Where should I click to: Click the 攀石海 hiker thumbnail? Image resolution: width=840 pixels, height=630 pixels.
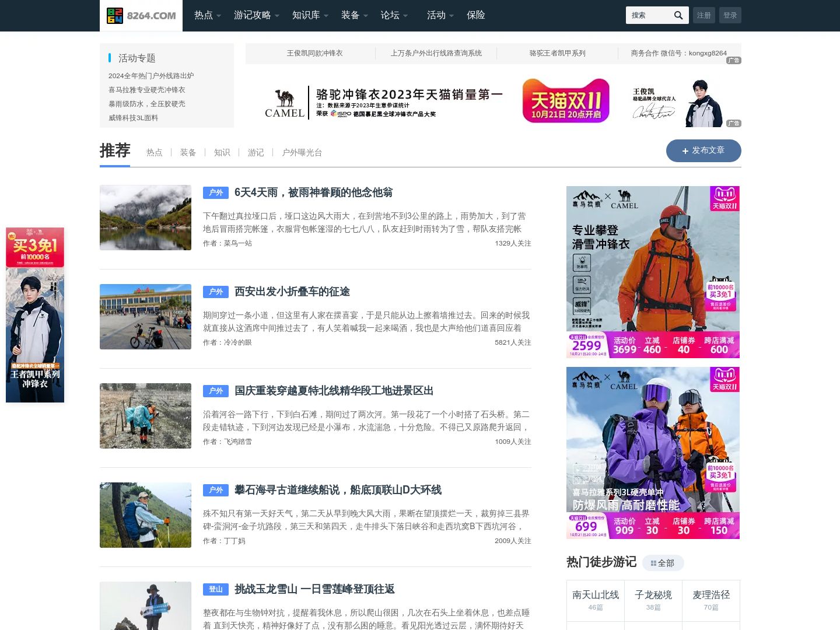point(145,515)
